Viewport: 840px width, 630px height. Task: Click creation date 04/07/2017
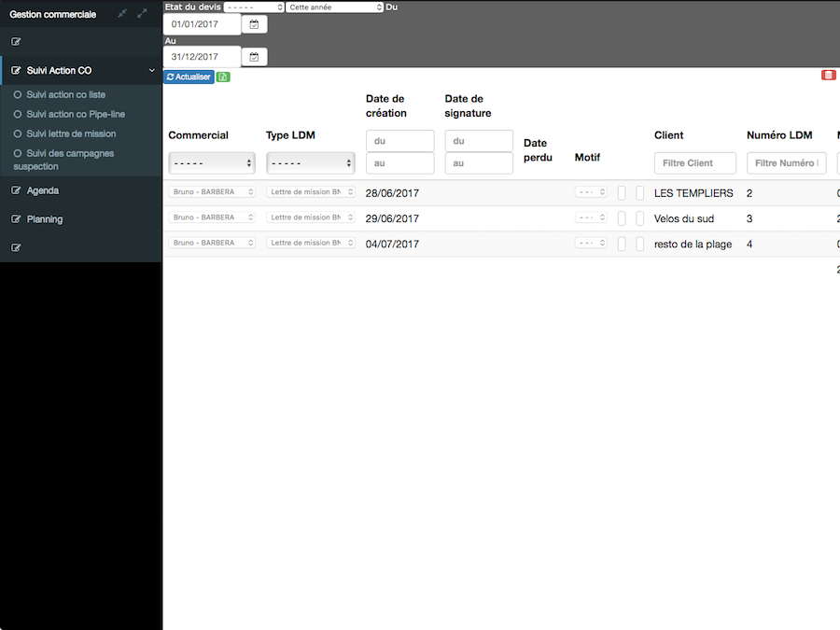point(392,245)
